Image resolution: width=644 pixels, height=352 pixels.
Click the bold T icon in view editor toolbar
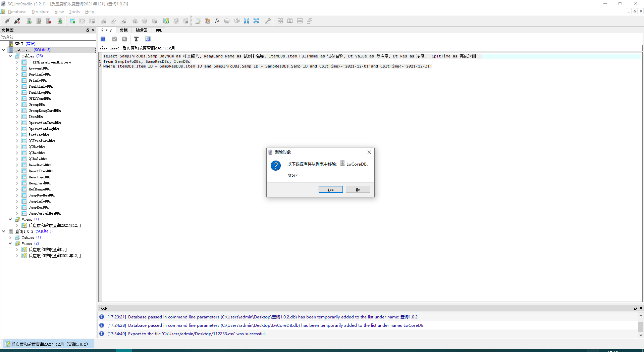(x=136, y=39)
